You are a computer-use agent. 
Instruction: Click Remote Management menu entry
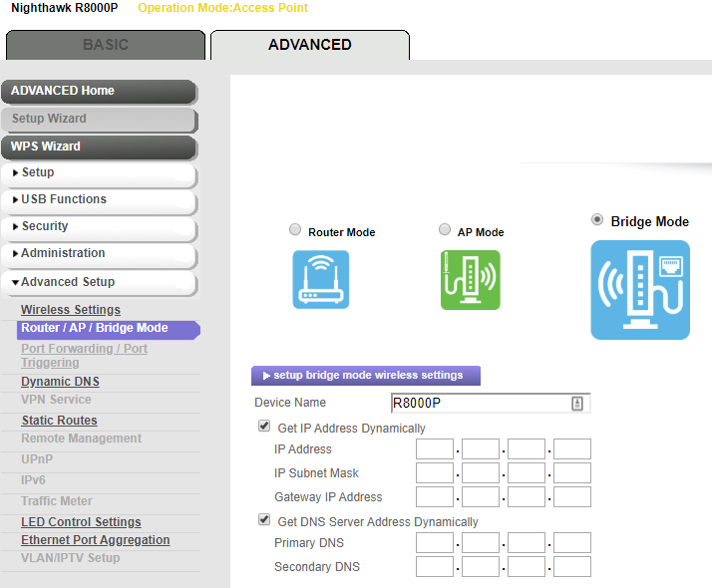(x=82, y=439)
